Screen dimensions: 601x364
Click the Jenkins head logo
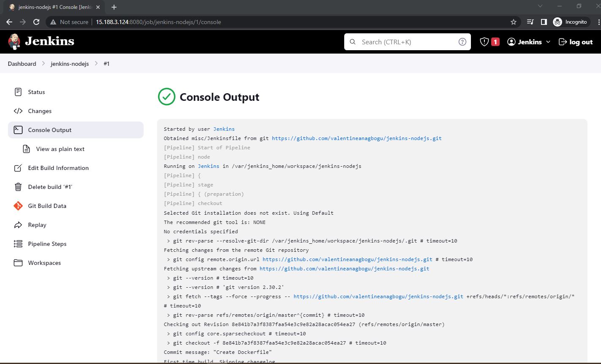(14, 41)
